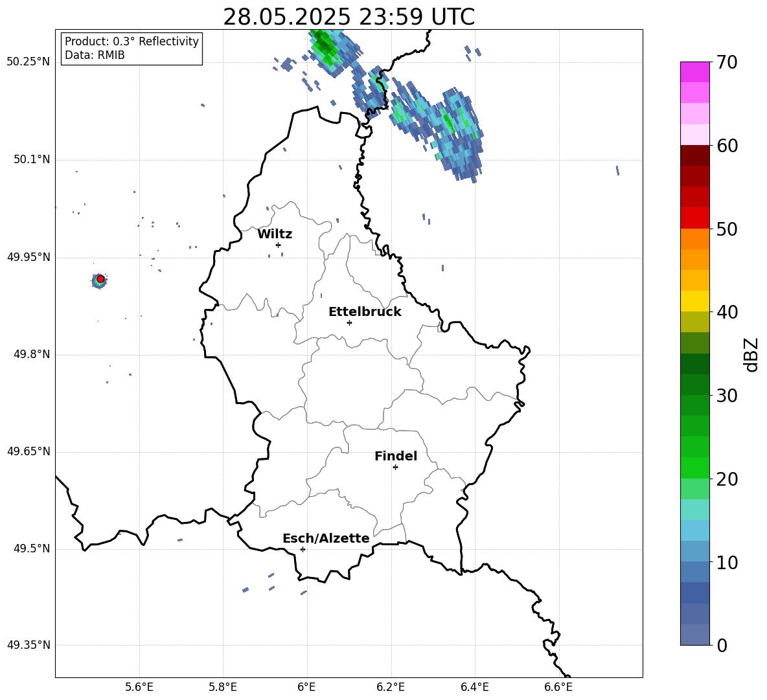Click the Wiltz location cross marker
This screenshot has height=700, width=767.
pyautogui.click(x=279, y=245)
